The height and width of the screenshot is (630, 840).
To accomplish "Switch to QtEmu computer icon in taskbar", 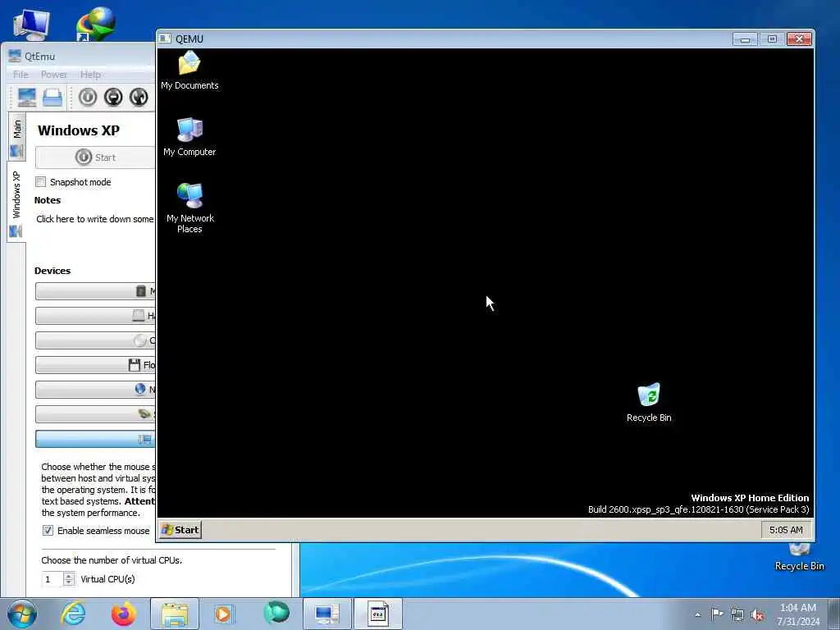I will (326, 614).
